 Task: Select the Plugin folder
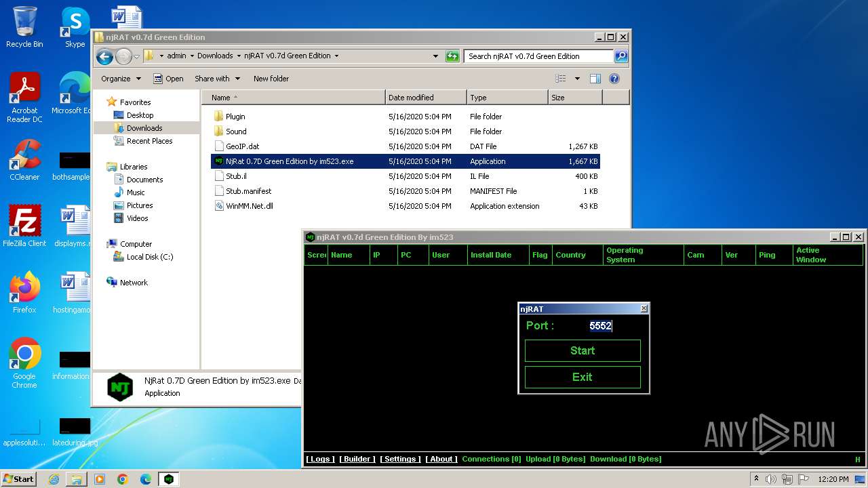(x=235, y=117)
